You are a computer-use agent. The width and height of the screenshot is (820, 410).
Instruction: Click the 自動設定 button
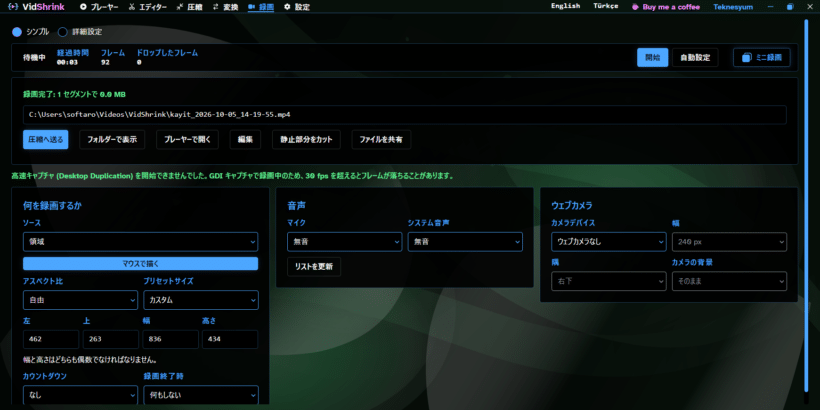(695, 58)
